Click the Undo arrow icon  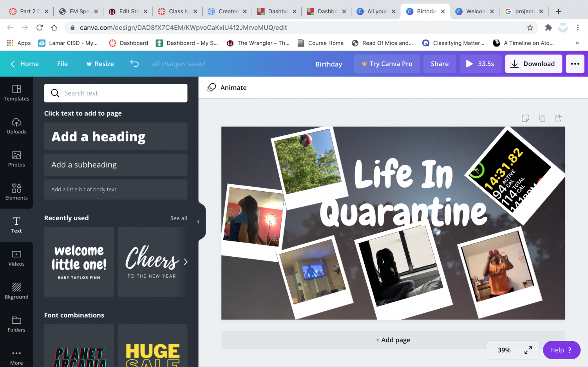(134, 64)
